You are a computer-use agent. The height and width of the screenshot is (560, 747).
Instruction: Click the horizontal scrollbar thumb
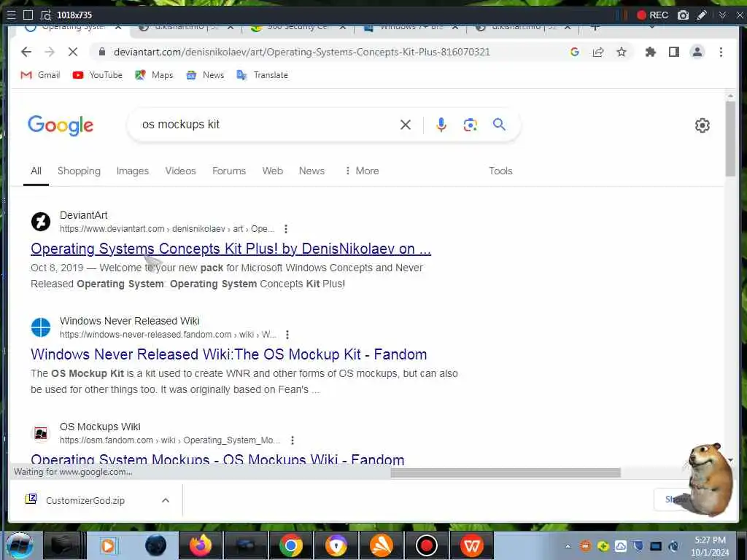(x=506, y=472)
